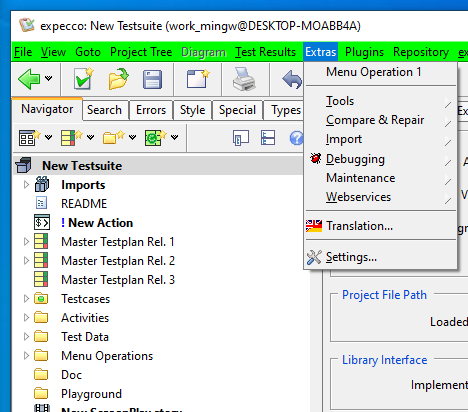Select the Playground folder

point(91,394)
